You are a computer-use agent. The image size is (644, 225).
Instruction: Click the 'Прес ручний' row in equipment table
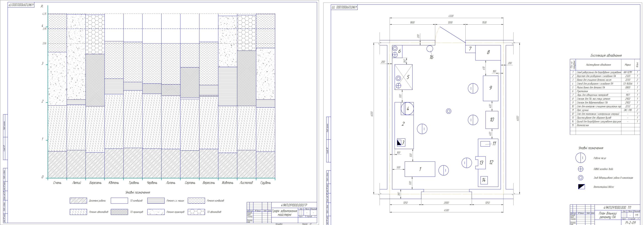click(x=605, y=110)
